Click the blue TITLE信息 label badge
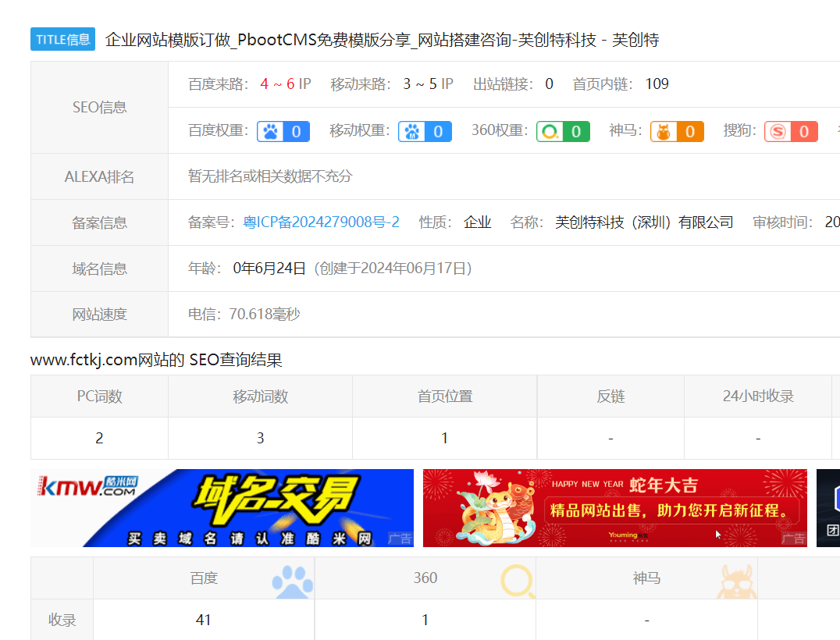The width and height of the screenshot is (840, 640). pos(62,39)
